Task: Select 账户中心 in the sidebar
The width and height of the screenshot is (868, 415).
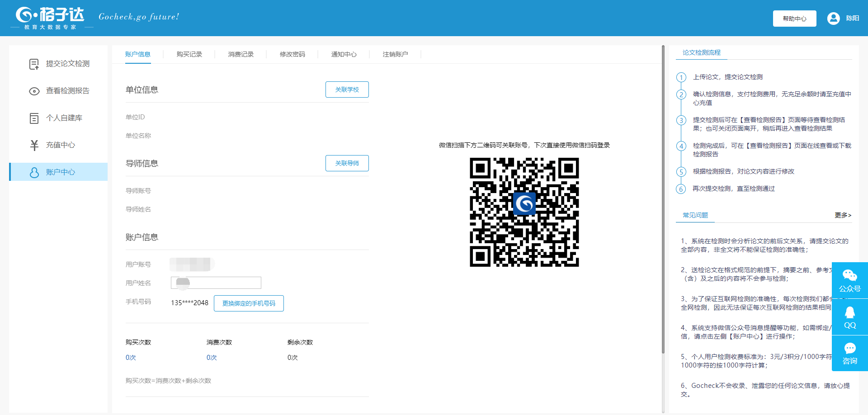Action: (x=58, y=172)
